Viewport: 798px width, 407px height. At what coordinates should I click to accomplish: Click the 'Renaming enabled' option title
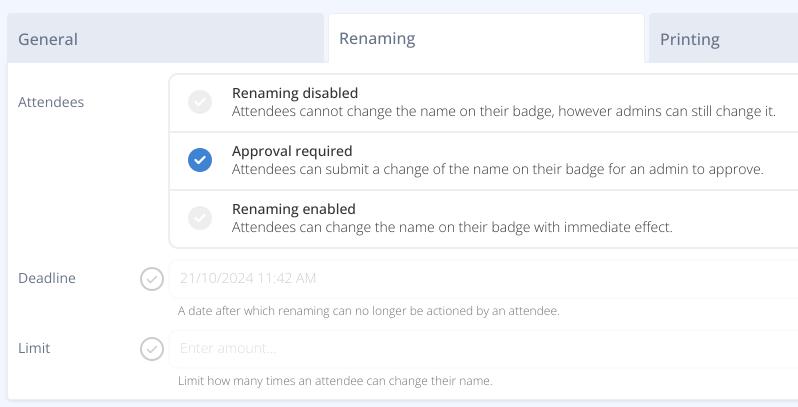point(294,209)
